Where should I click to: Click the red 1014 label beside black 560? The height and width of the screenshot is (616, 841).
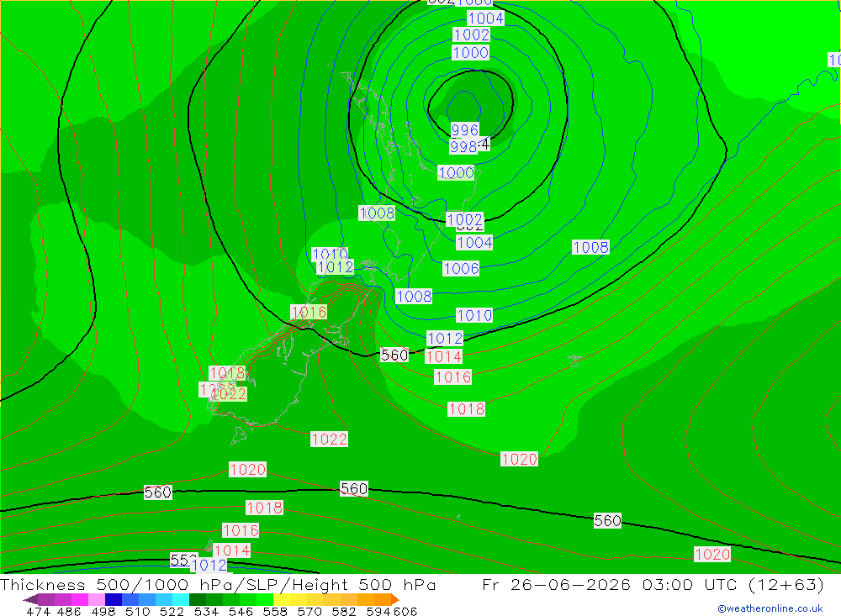(x=443, y=356)
